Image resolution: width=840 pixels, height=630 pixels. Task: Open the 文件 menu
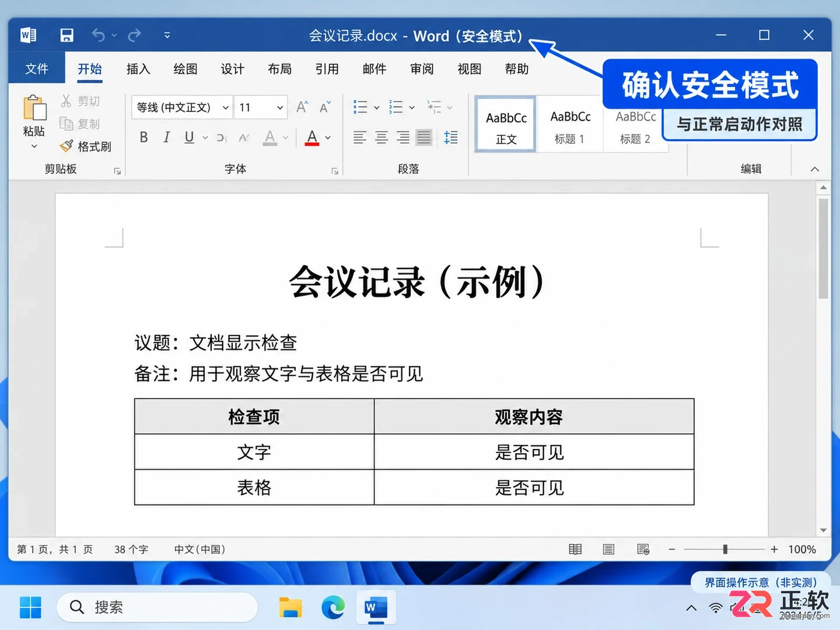(36, 69)
